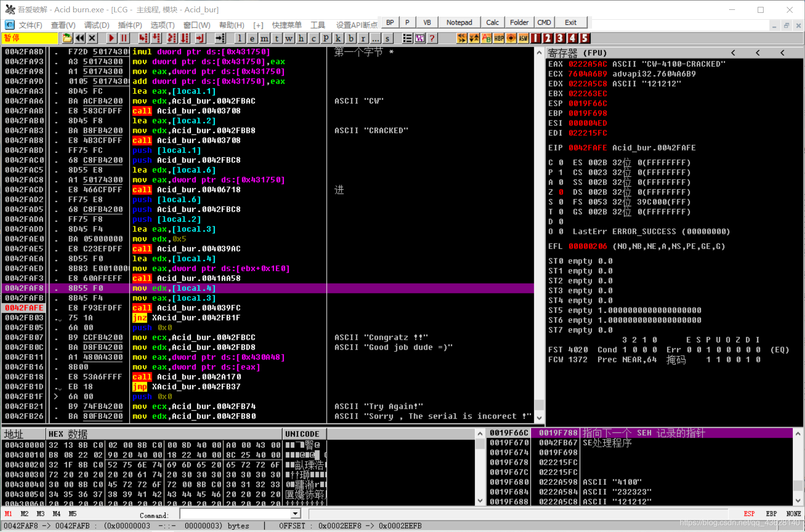
Task: Select memory tab M1
Action: pyautogui.click(x=8, y=514)
